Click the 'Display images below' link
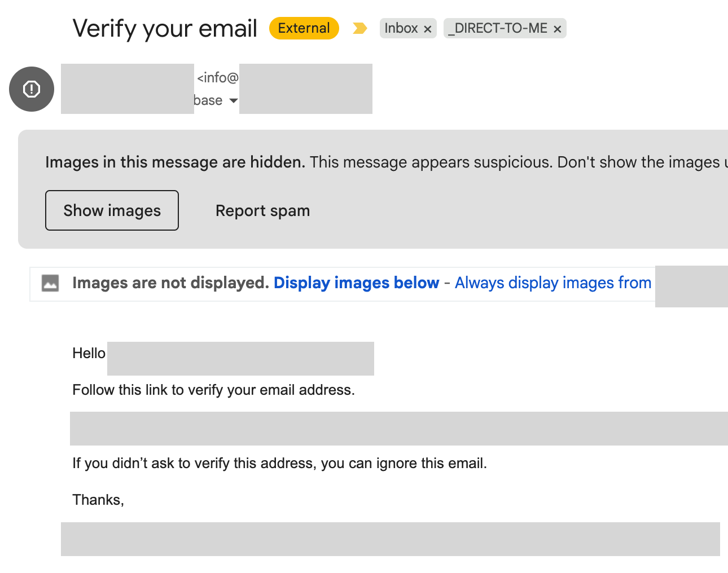The image size is (728, 573). point(356,283)
